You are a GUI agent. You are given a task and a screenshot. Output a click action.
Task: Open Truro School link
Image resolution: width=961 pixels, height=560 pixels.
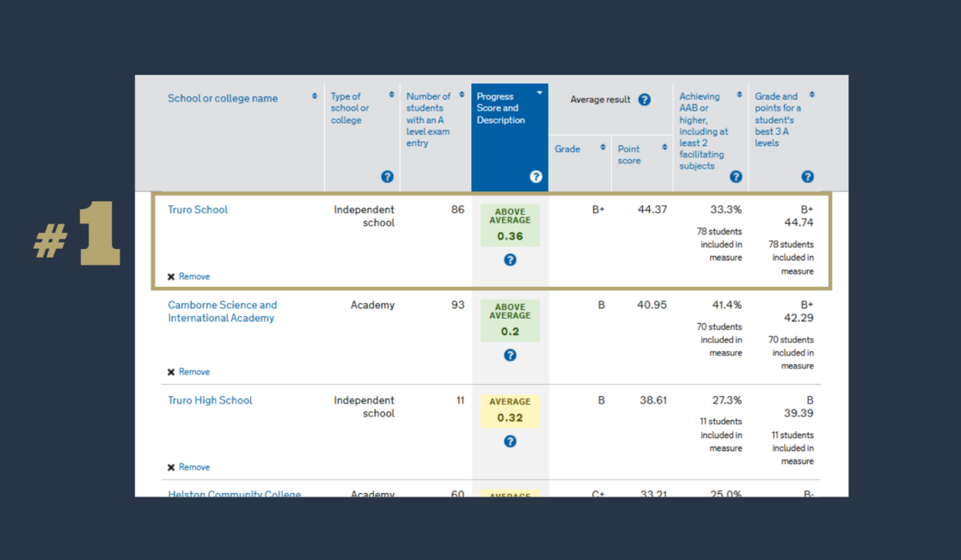coord(198,210)
